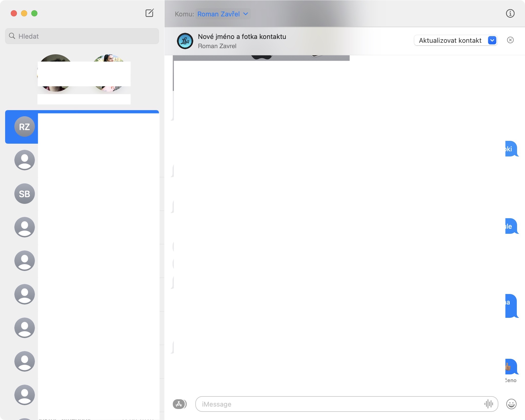Open the emoji picker smiley icon
The image size is (525, 420).
(511, 404)
